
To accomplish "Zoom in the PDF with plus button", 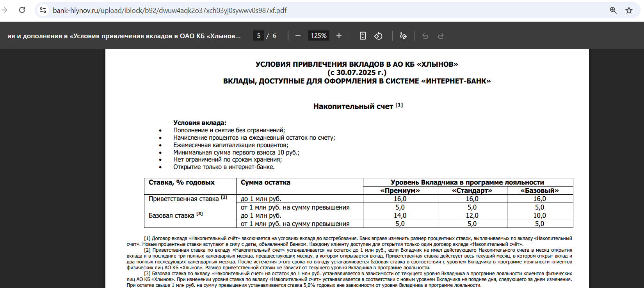I will click(339, 36).
